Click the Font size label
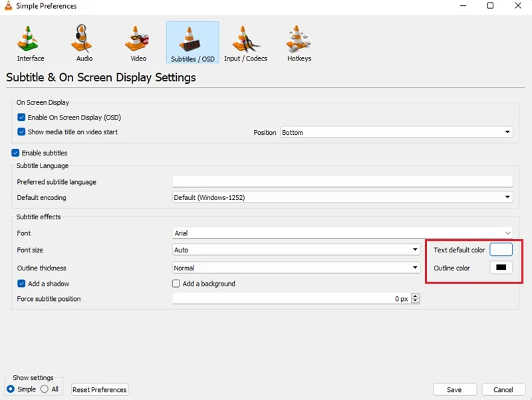This screenshot has height=400, width=532. click(x=30, y=250)
